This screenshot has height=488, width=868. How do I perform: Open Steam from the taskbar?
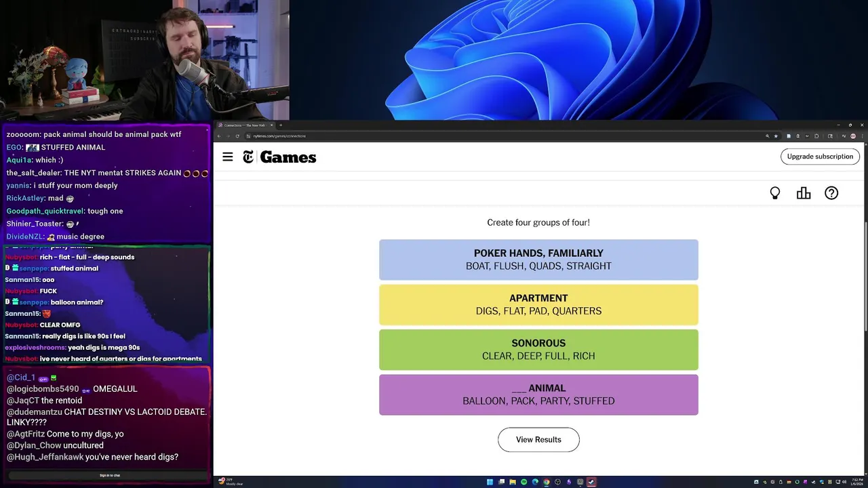[x=591, y=482]
